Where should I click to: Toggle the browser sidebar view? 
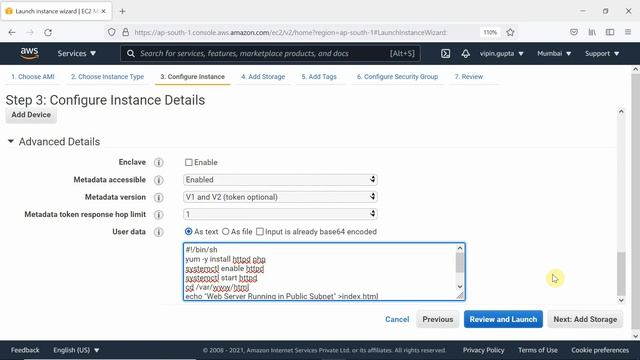click(610, 32)
